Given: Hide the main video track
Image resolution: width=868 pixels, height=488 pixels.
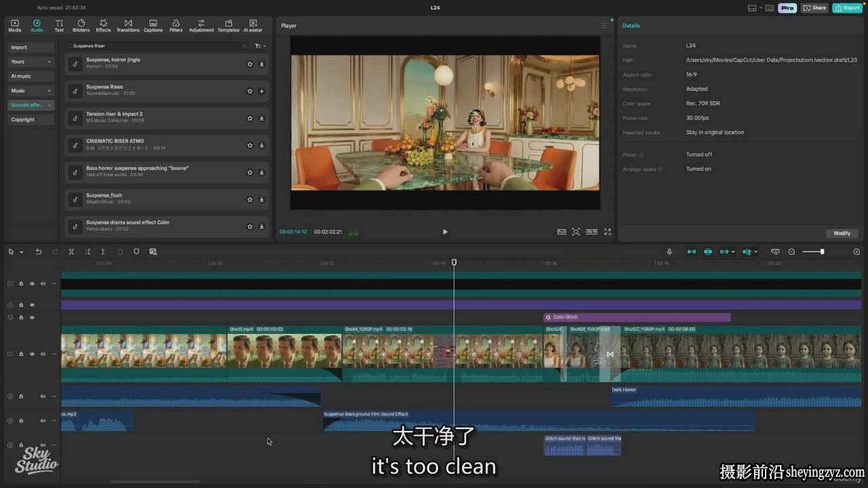Looking at the screenshot, I should [32, 354].
